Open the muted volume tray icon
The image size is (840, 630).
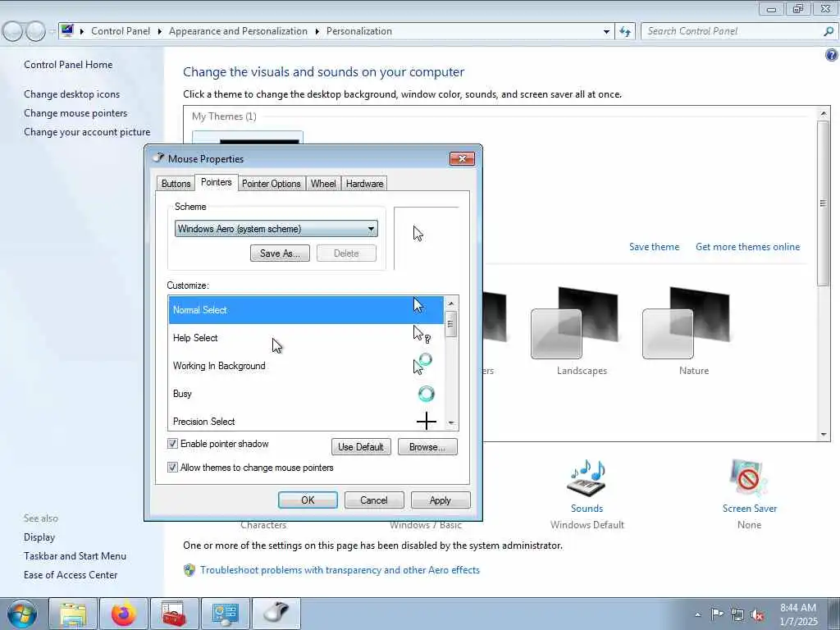tap(757, 614)
